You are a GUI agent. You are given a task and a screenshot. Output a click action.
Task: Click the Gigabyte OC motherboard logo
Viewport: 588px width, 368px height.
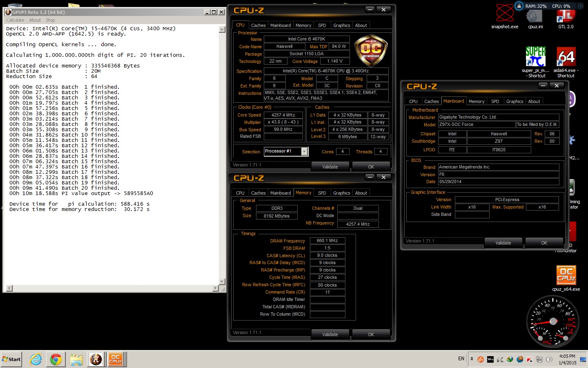point(371,51)
